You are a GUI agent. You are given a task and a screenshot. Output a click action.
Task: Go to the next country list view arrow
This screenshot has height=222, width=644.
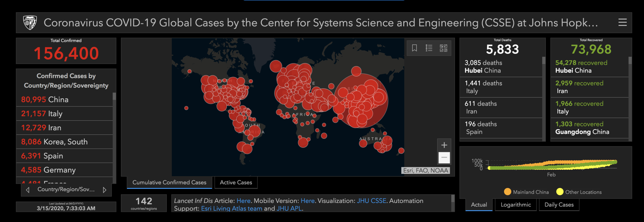105,190
